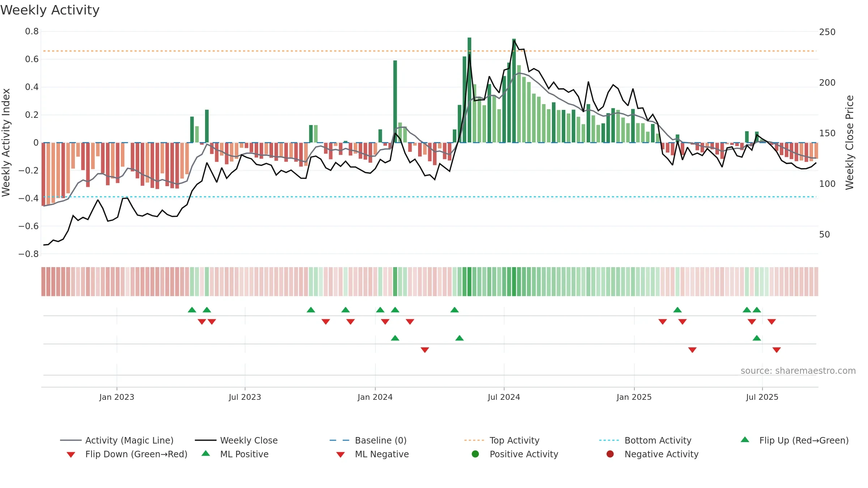
Task: Click the cyan dotted line swatch for Bottom Activity
Action: (x=609, y=440)
